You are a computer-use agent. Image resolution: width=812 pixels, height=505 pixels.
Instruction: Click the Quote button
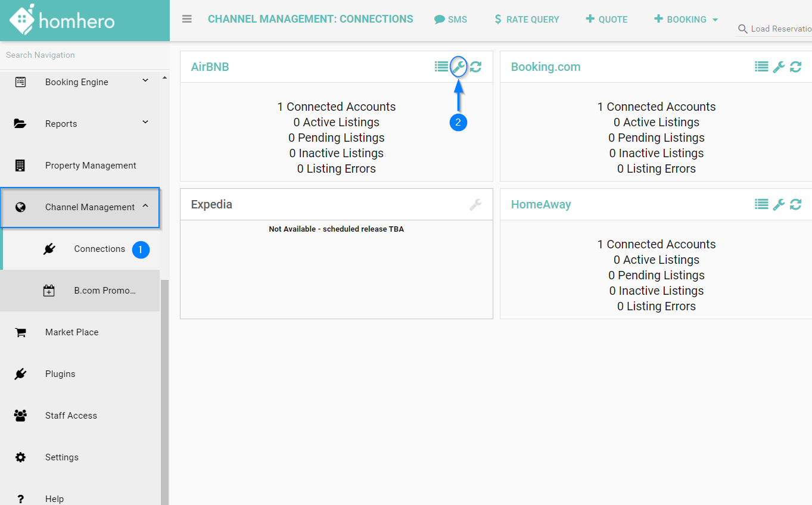[606, 19]
